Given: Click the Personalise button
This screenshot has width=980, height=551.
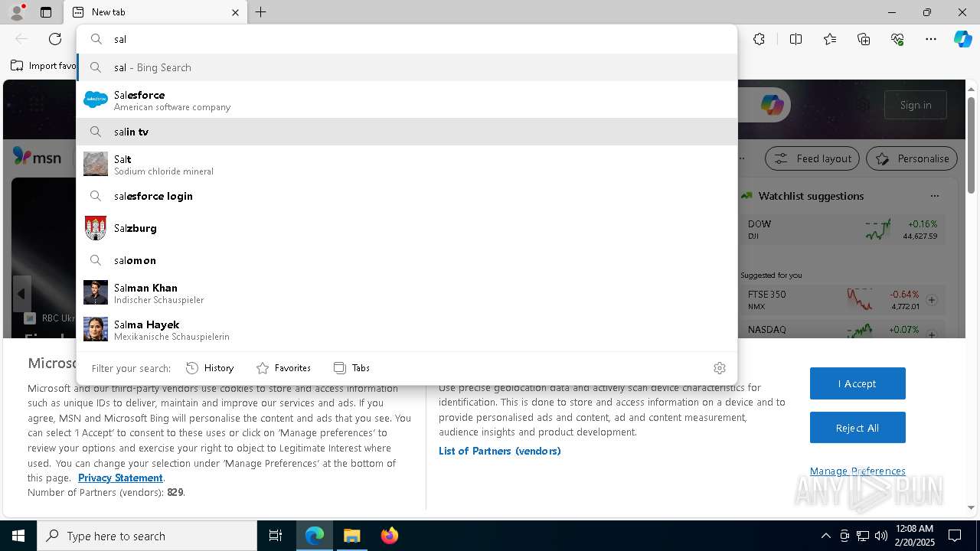Looking at the screenshot, I should click(912, 158).
